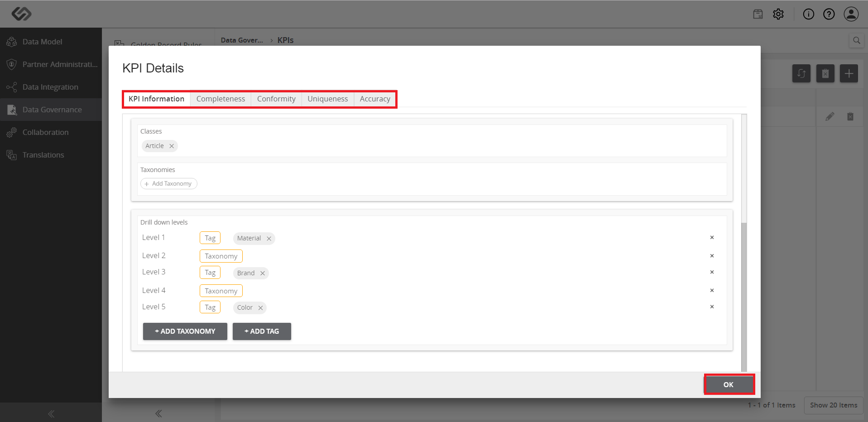Remove the Brand tag chip
The height and width of the screenshot is (422, 868).
click(x=263, y=273)
